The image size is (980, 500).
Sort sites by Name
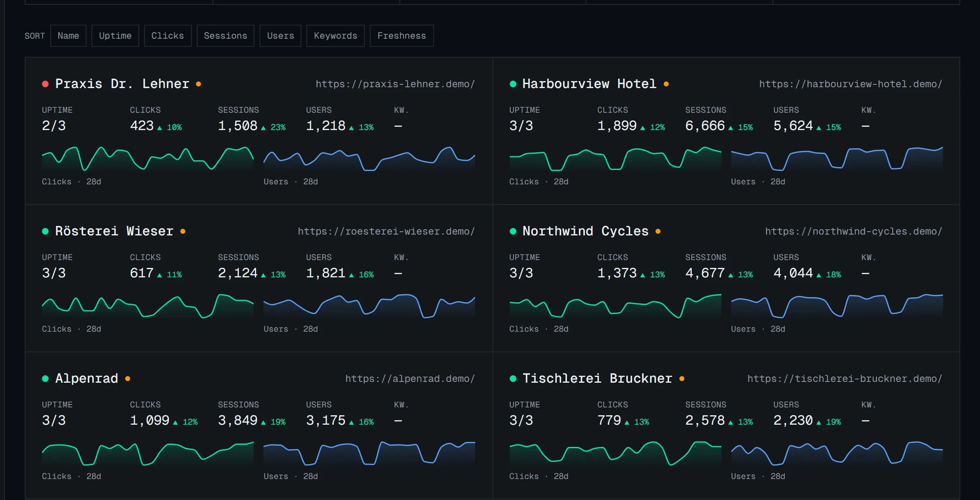68,36
